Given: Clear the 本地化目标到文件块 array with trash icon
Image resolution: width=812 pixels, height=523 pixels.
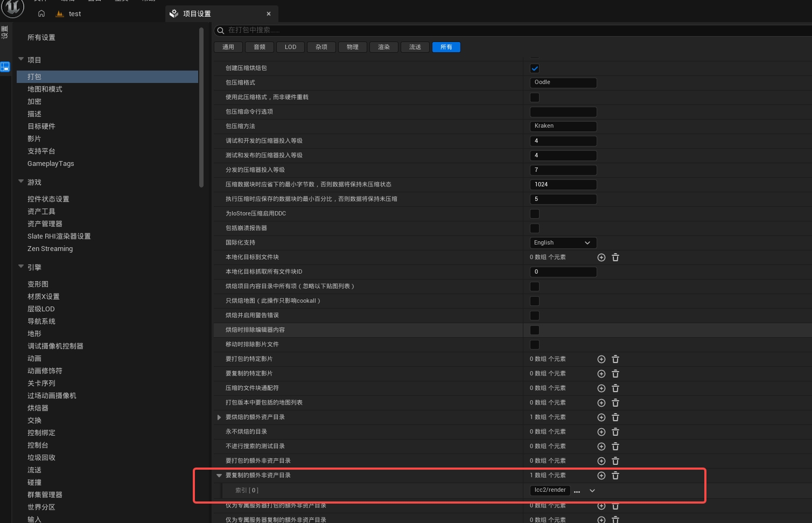Looking at the screenshot, I should pyautogui.click(x=615, y=257).
